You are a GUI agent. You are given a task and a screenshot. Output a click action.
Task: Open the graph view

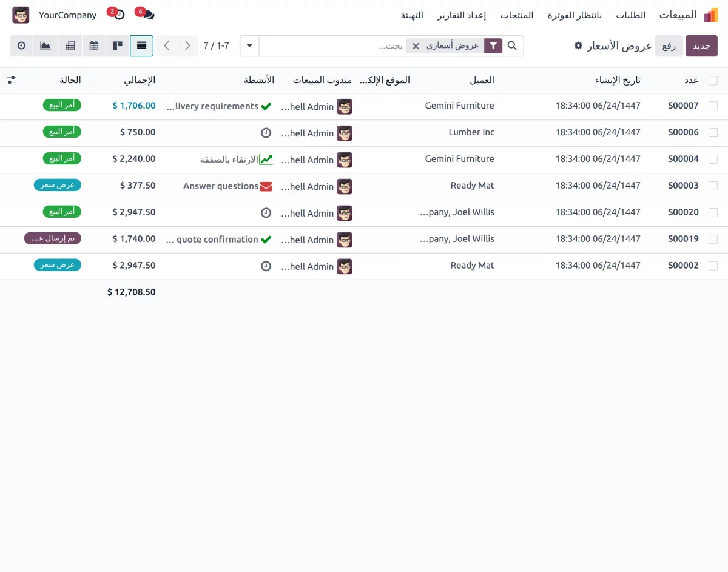tap(45, 45)
